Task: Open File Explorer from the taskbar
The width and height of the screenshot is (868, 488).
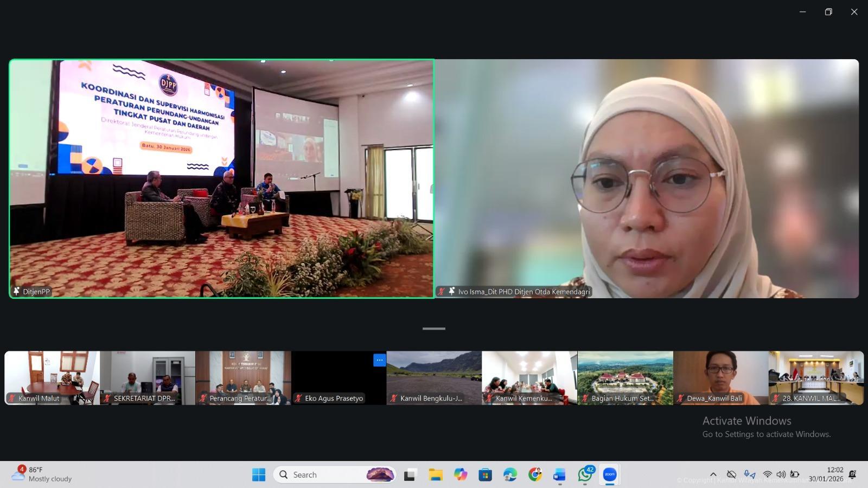Action: click(436, 475)
